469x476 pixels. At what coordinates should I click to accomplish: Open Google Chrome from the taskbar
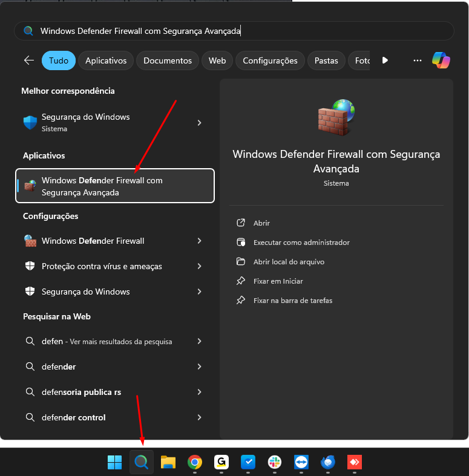194,463
